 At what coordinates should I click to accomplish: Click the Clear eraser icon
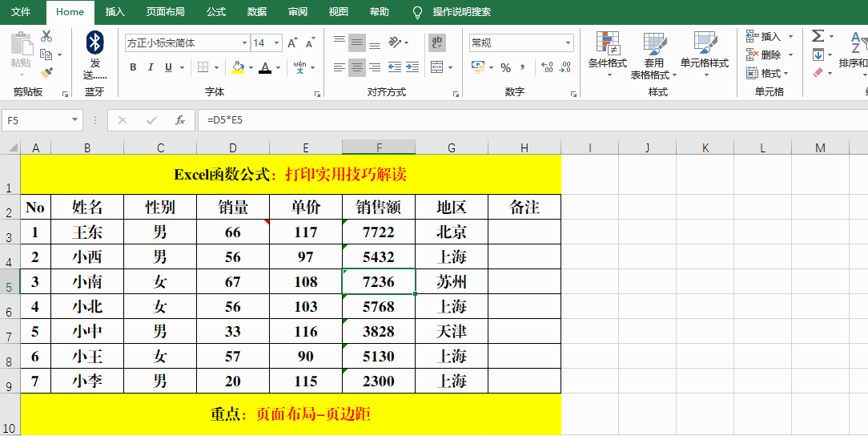818,73
